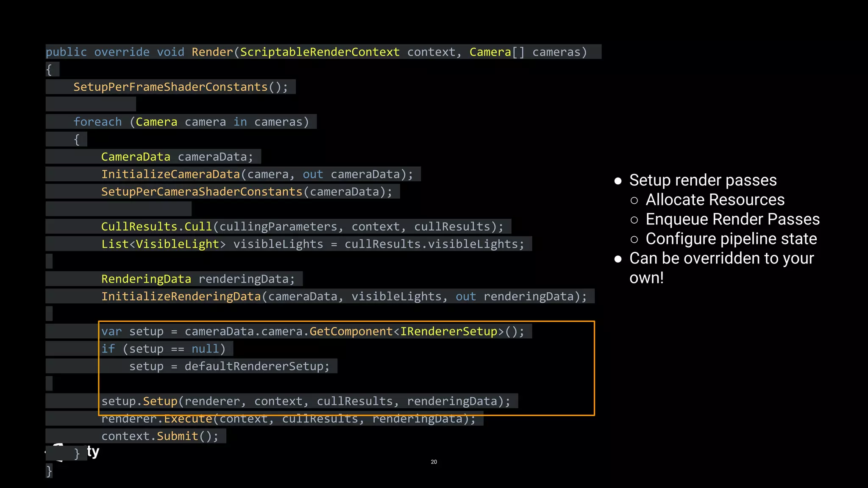Select the CullResults.Cull call line

302,227
